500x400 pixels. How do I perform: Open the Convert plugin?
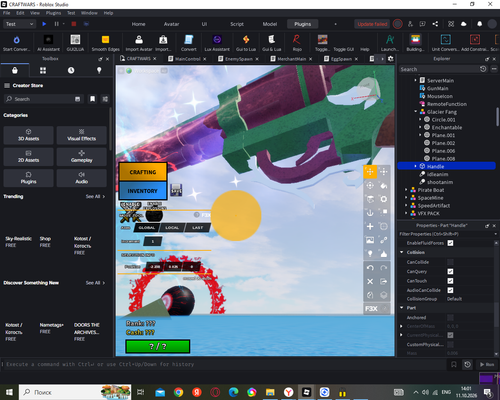[189, 43]
